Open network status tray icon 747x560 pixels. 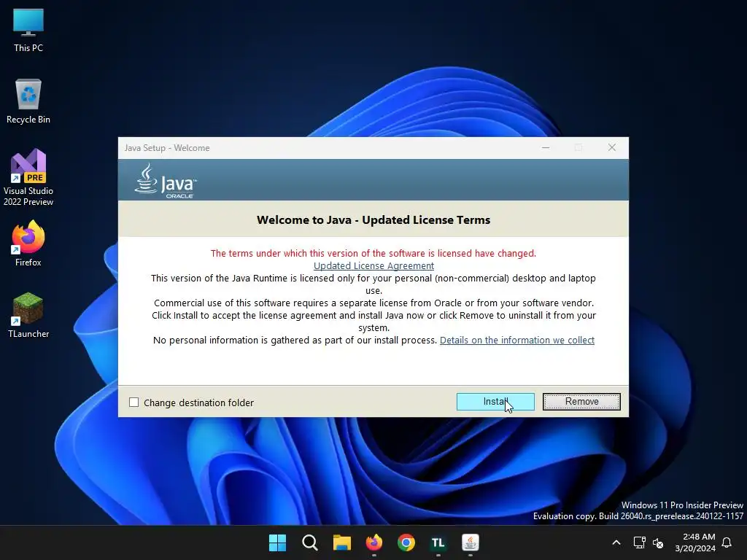click(639, 542)
